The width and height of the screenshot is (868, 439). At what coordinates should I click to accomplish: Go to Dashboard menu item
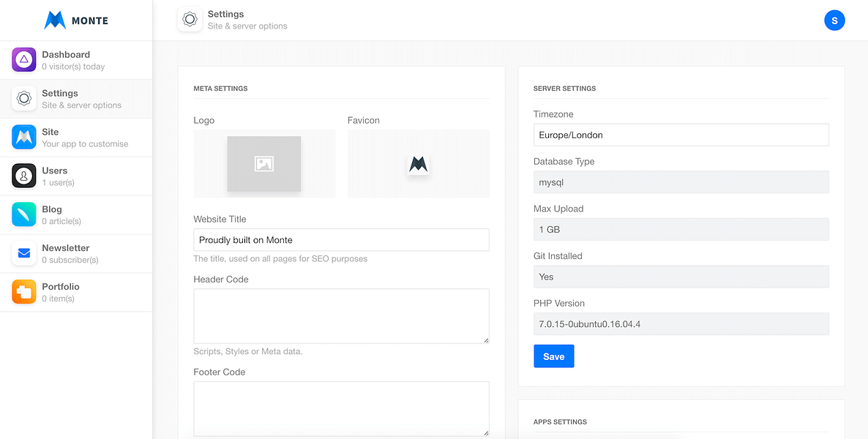(x=76, y=60)
